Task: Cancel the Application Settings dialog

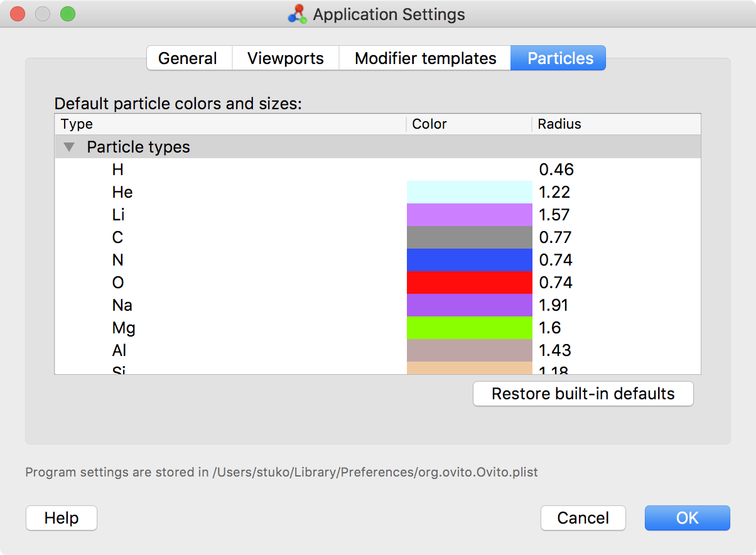Action: tap(583, 518)
